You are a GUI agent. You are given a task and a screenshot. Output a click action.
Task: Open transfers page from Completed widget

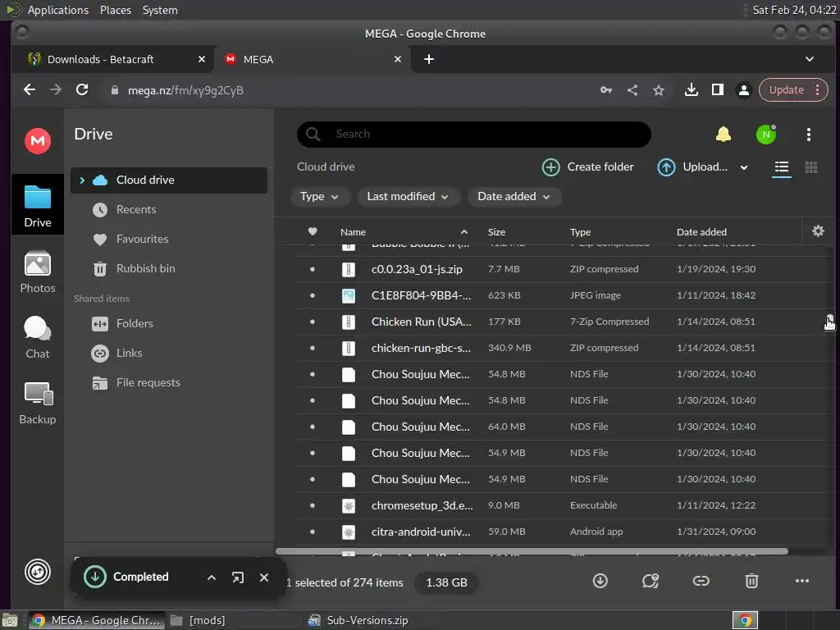point(238,577)
